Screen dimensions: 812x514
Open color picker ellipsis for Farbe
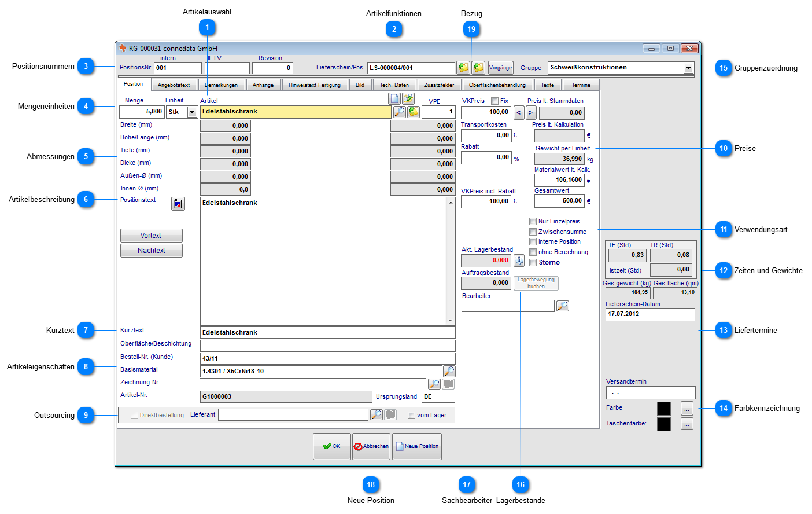[686, 409]
